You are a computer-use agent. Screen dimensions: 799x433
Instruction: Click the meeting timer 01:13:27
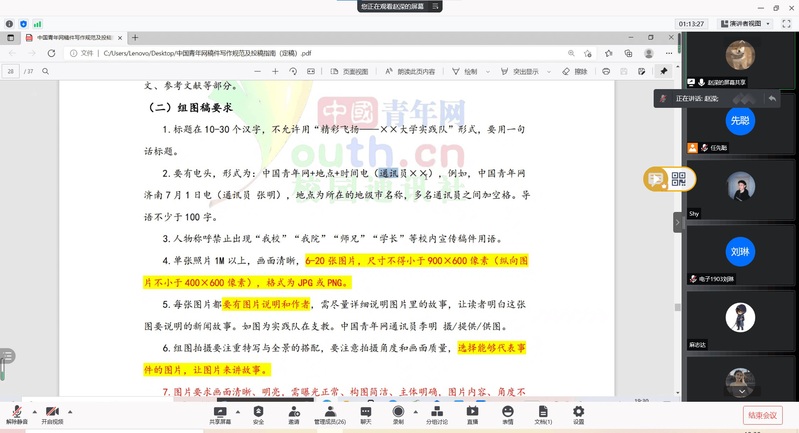point(691,23)
